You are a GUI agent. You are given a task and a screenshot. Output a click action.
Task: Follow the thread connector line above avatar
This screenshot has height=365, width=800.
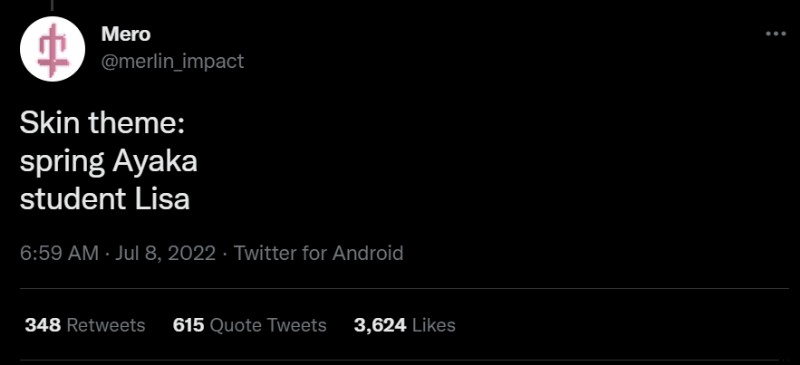tap(52, 5)
